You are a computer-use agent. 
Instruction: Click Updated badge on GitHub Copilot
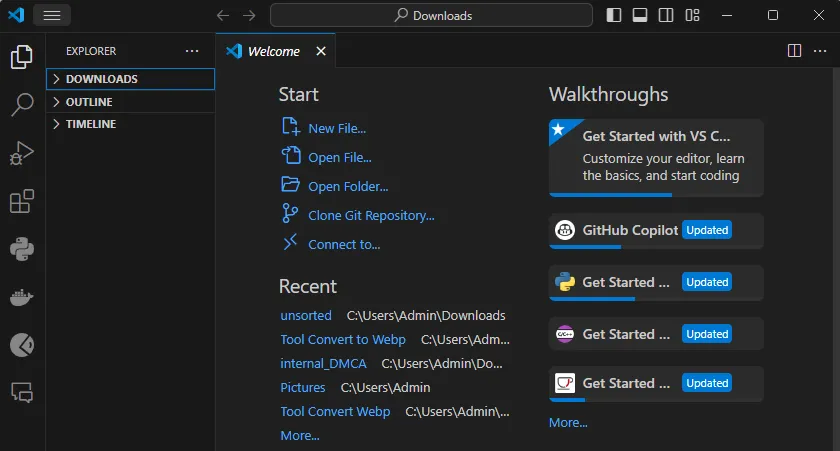coord(707,230)
